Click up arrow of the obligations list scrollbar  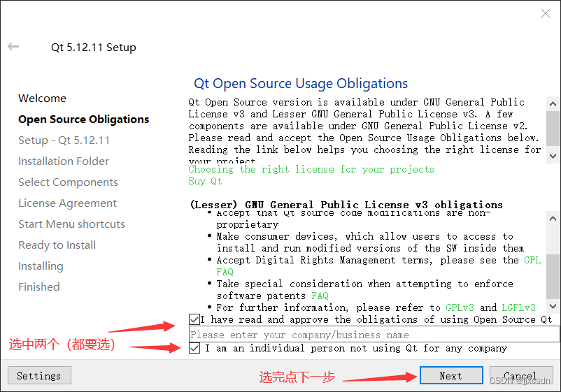553,218
